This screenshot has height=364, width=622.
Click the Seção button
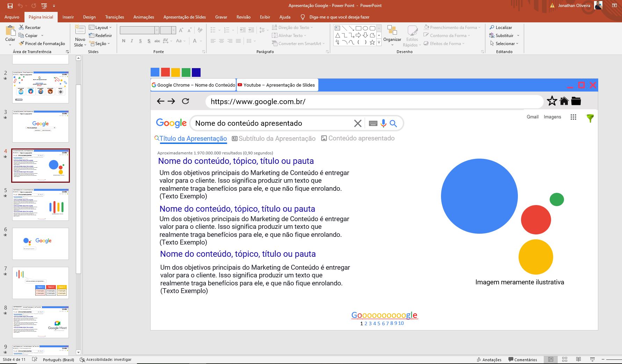(100, 44)
